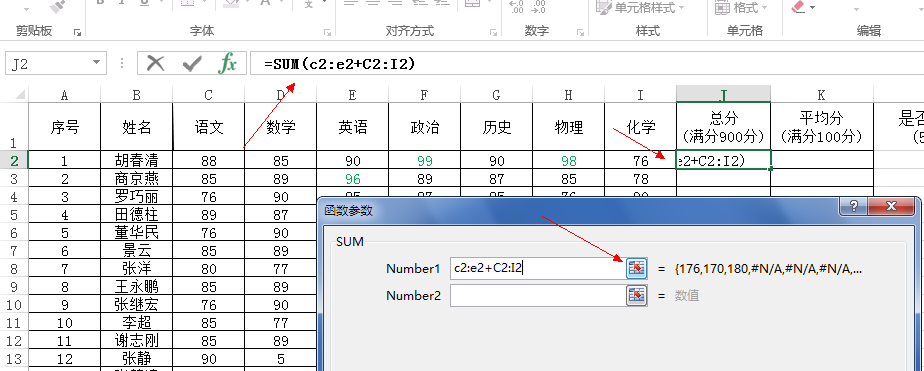The width and height of the screenshot is (924, 371).
Task: Select row 13 header
Action: pos(14,359)
